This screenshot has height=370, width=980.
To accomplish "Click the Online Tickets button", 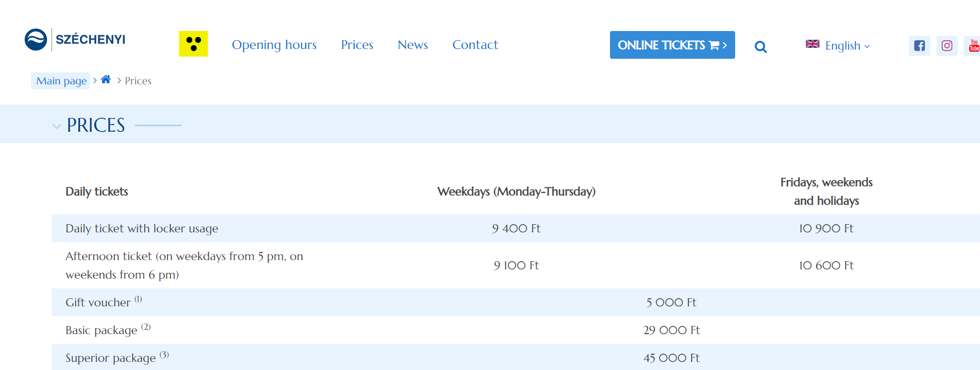I will click(672, 45).
